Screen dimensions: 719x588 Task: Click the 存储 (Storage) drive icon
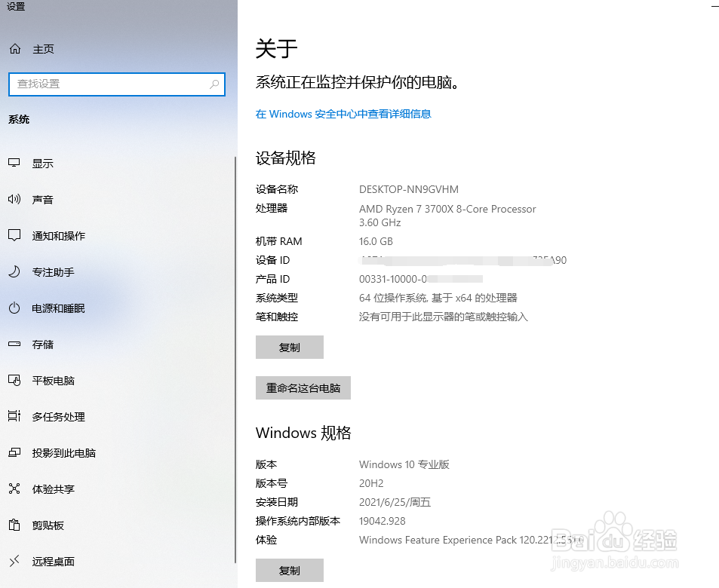coord(15,344)
